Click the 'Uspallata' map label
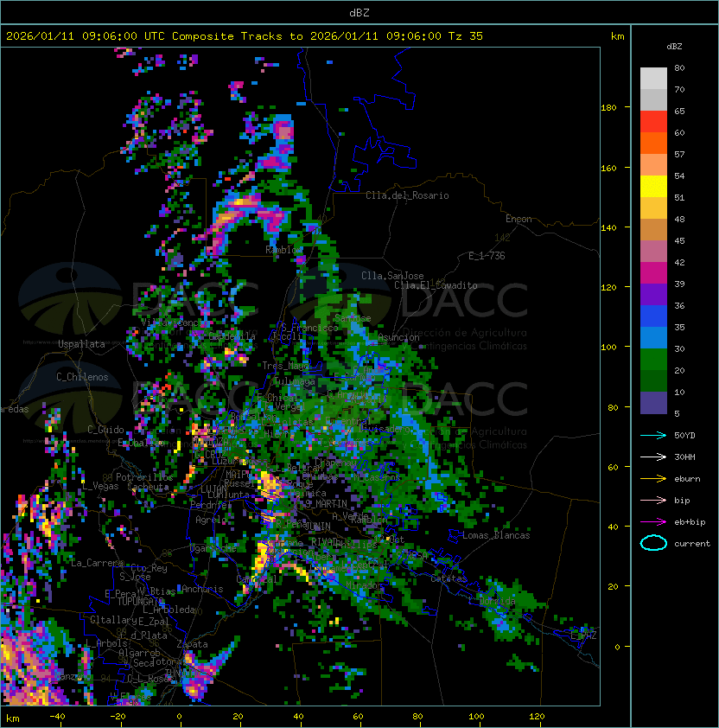Image resolution: width=719 pixels, height=728 pixels. 82,344
